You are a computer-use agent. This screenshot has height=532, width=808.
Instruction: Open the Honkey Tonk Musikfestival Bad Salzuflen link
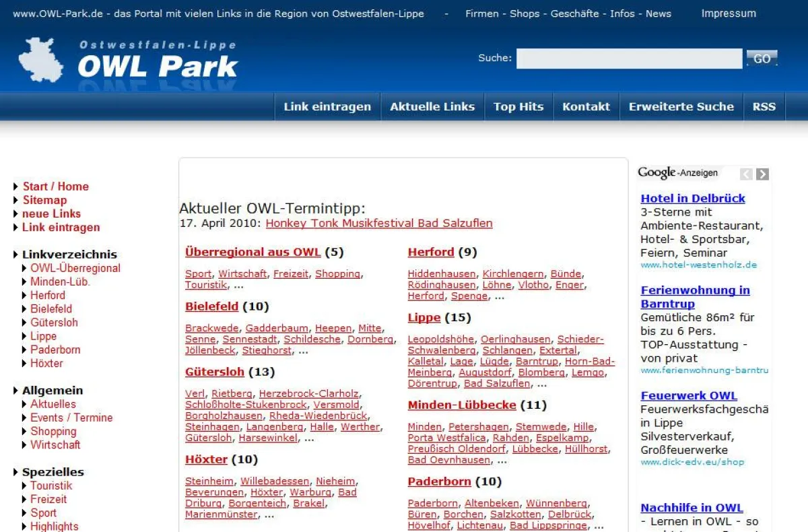point(379,223)
